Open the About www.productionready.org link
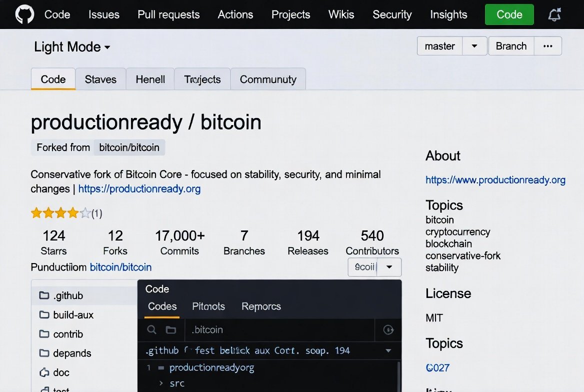Image resolution: width=584 pixels, height=392 pixels. coord(495,180)
